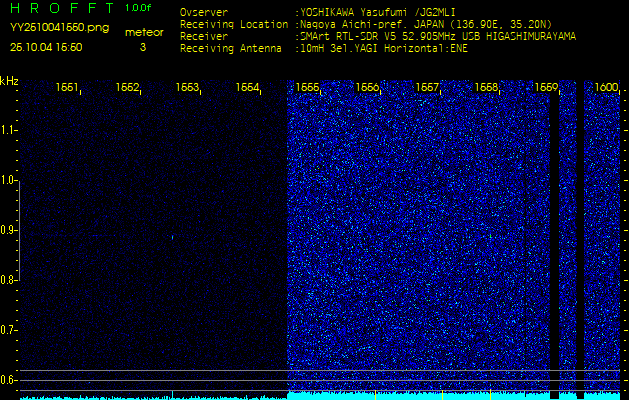Click the 1653 time marker

pyautogui.click(x=187, y=88)
